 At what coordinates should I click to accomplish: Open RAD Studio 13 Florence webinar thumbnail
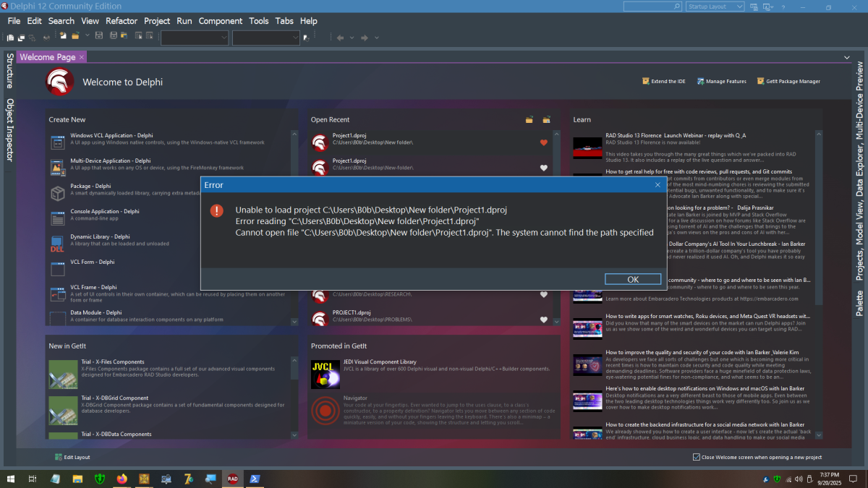[587, 147]
